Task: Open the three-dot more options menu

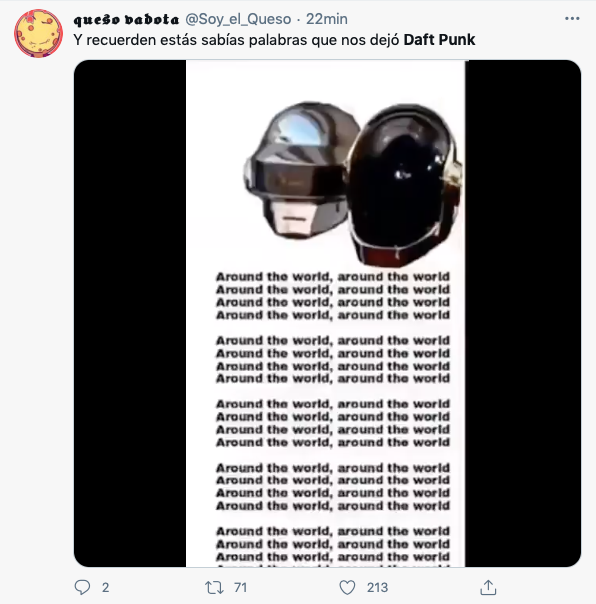Action: point(572,18)
